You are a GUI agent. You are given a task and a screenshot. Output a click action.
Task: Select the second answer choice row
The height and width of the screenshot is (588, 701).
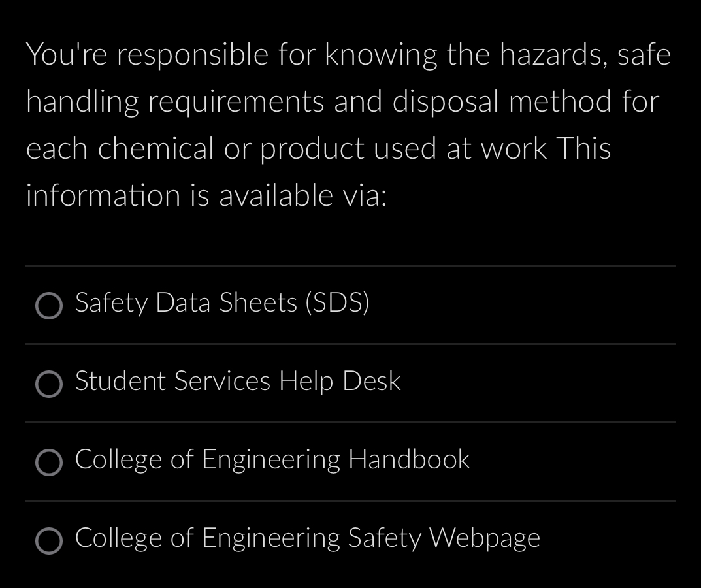pyautogui.click(x=350, y=383)
